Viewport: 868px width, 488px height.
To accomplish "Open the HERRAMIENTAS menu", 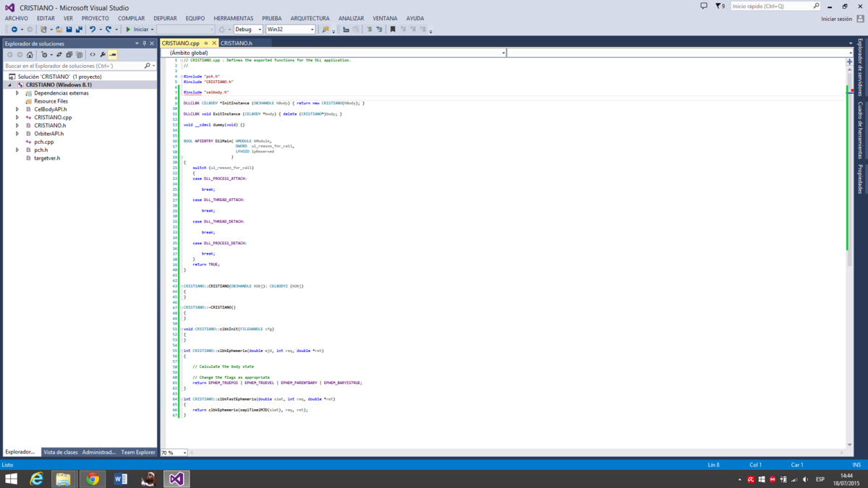I will tap(234, 18).
